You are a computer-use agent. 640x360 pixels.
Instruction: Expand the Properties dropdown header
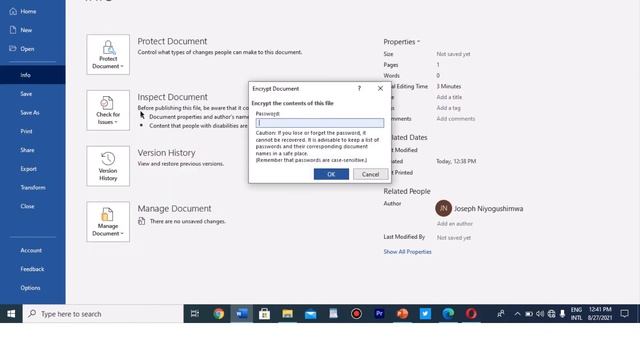(402, 42)
